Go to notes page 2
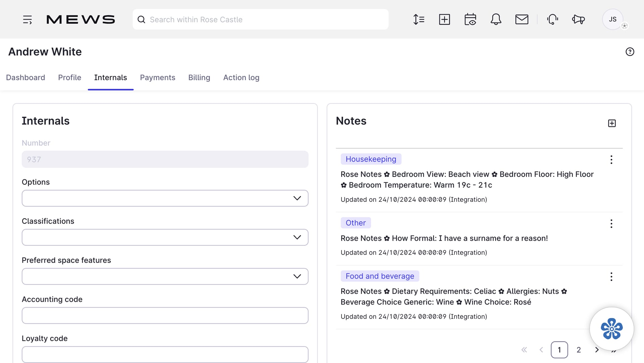Image resolution: width=644 pixels, height=363 pixels. coord(579,350)
